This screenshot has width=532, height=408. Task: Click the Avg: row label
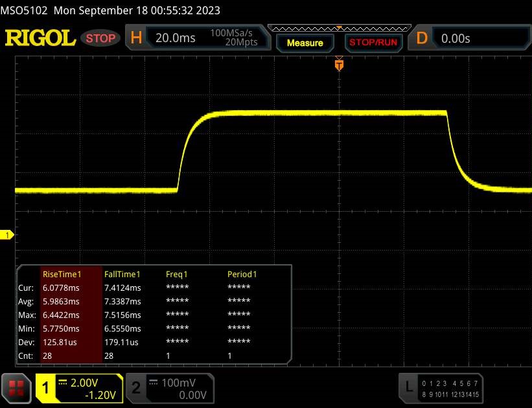click(x=26, y=301)
